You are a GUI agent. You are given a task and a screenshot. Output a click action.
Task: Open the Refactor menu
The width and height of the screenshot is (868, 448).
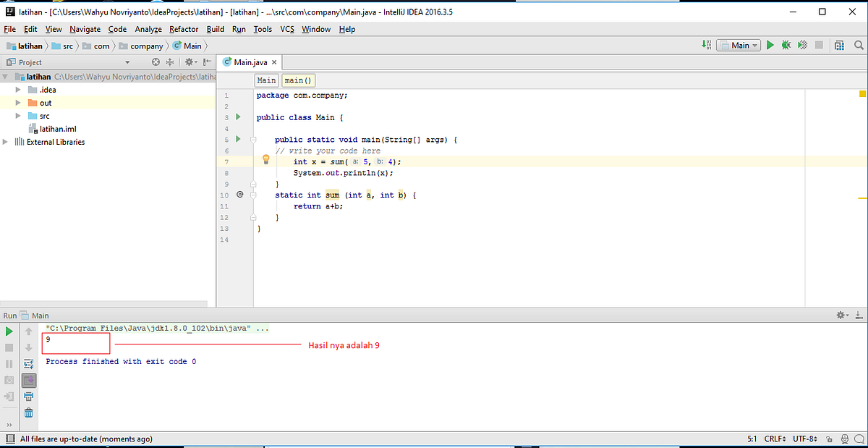[183, 29]
